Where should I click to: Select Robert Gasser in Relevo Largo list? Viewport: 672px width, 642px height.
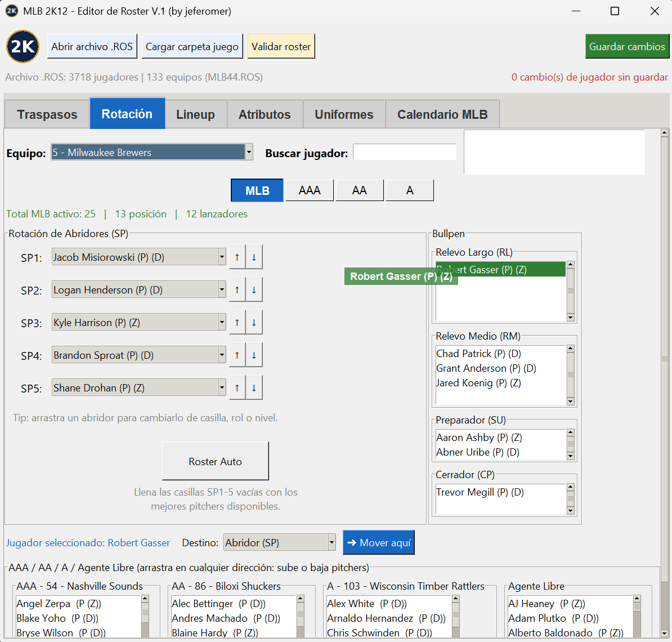(500, 269)
